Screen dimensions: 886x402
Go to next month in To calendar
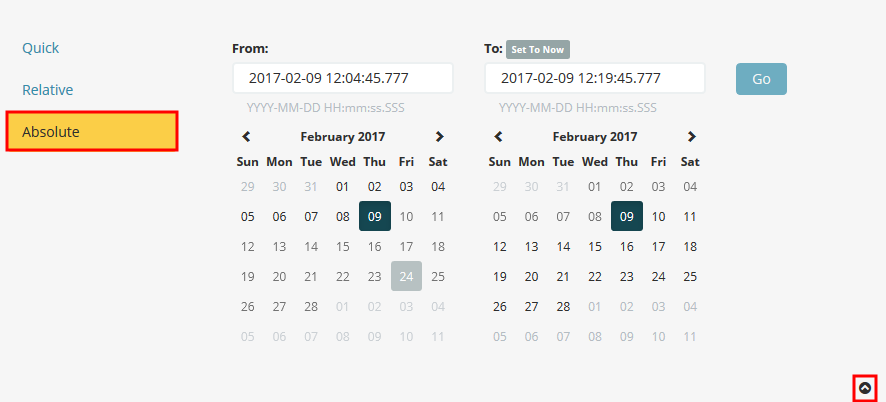(692, 136)
